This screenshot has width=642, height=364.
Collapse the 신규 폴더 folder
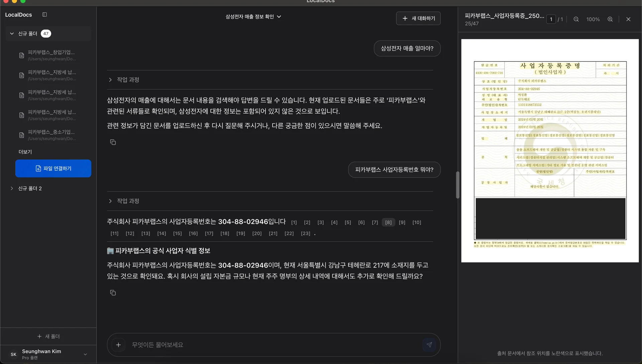click(x=11, y=33)
